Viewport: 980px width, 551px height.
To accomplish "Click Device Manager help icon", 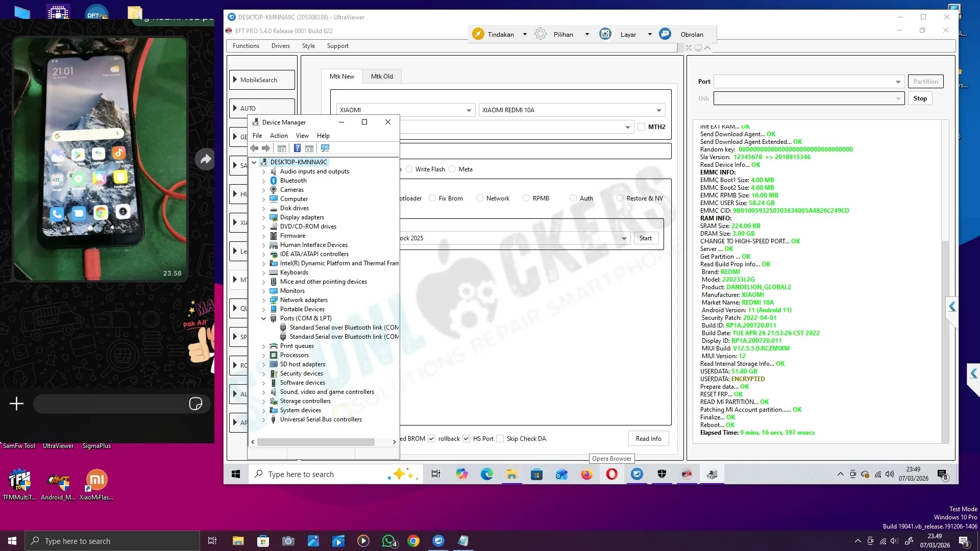I will pos(297,148).
